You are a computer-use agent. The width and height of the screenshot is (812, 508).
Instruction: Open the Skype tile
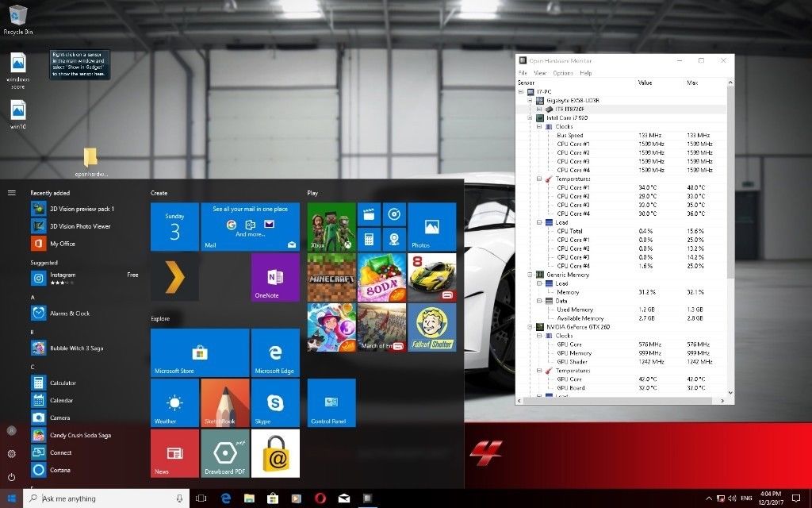click(275, 402)
